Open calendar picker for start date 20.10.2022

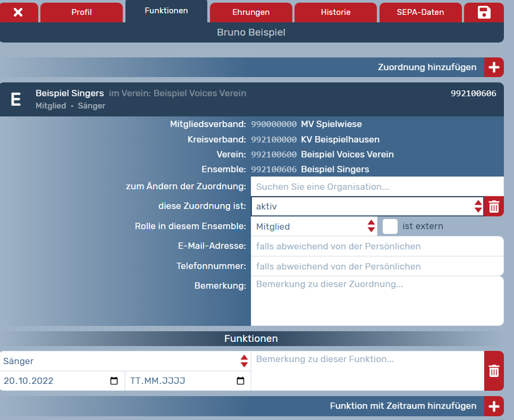click(x=114, y=381)
